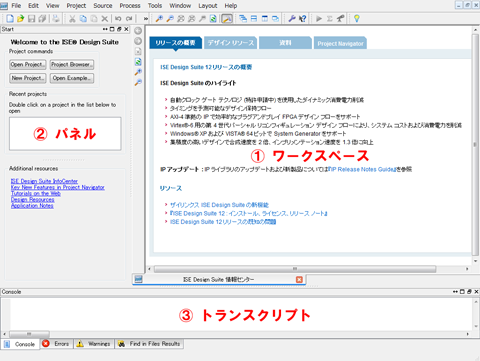Image resolution: width=480 pixels, height=361 pixels.
Task: Open the Tutorials on the Web link
Action: [36, 193]
